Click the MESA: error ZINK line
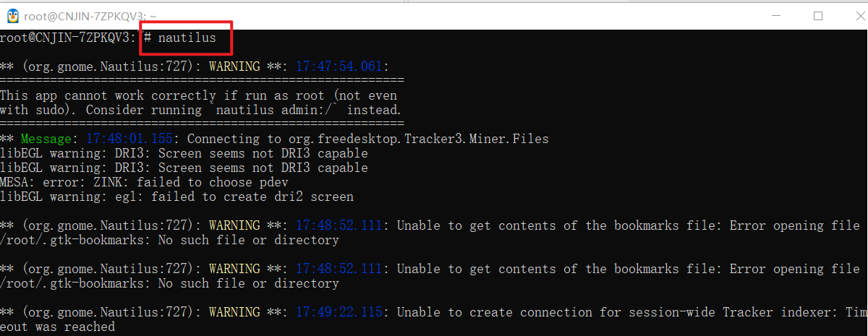868x336 pixels. coord(144,182)
